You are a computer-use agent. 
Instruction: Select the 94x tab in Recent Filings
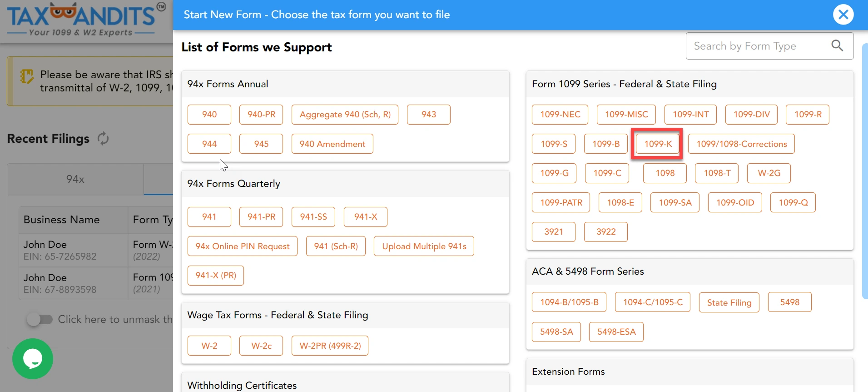[75, 179]
